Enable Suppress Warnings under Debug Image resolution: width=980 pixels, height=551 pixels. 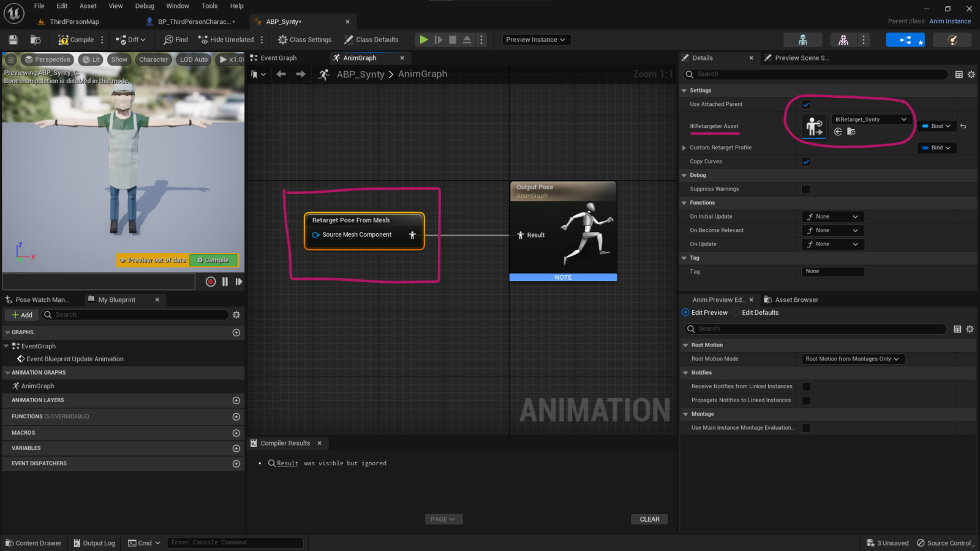(x=805, y=189)
